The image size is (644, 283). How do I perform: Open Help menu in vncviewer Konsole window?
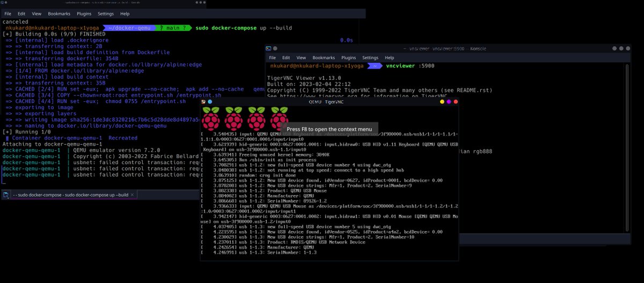pos(390,57)
